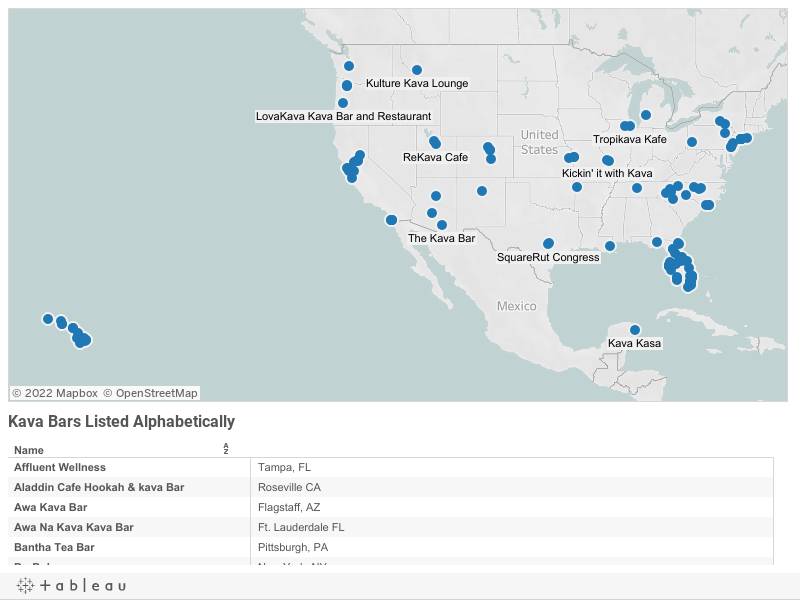The image size is (800, 600).
Task: Click the Name column header
Action: [29, 450]
